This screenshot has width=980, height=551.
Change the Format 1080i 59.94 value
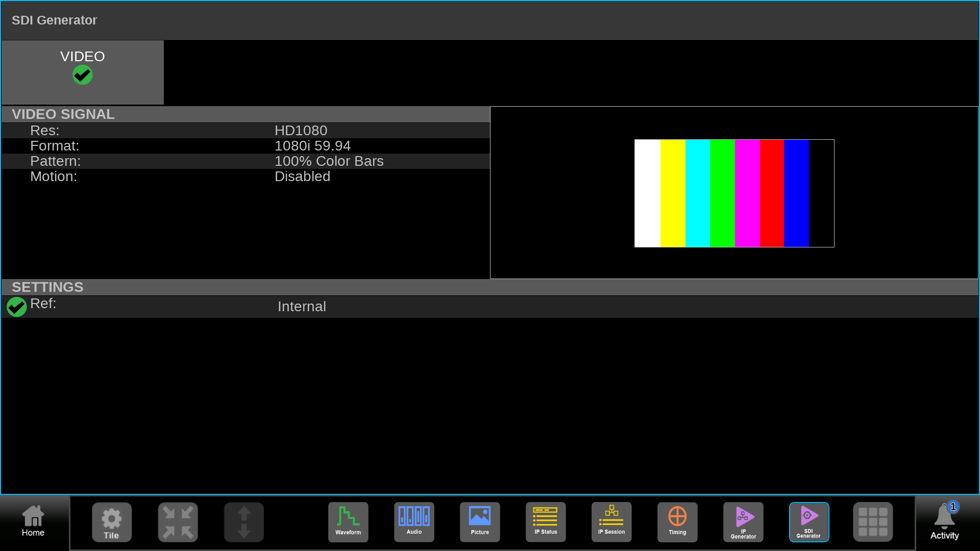(312, 146)
